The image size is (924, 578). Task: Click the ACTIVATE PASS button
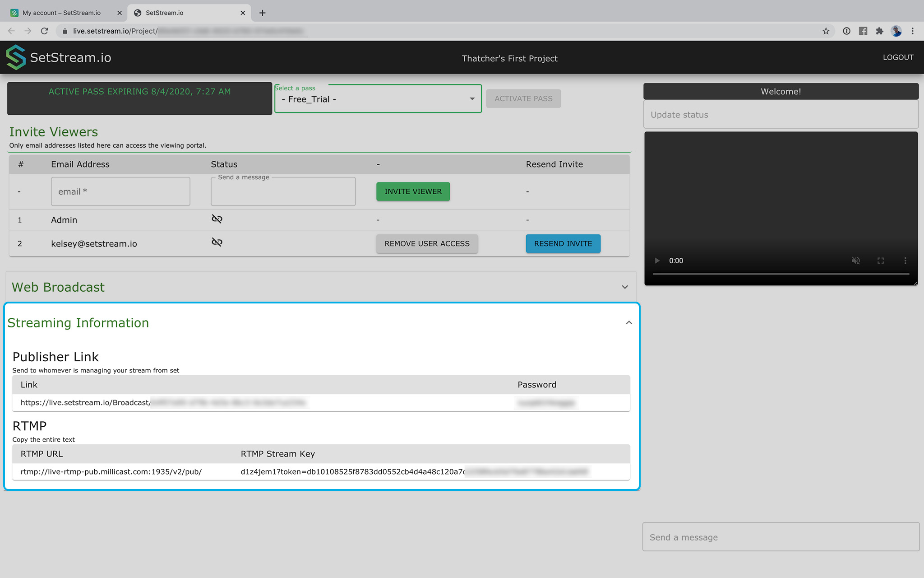pos(523,98)
